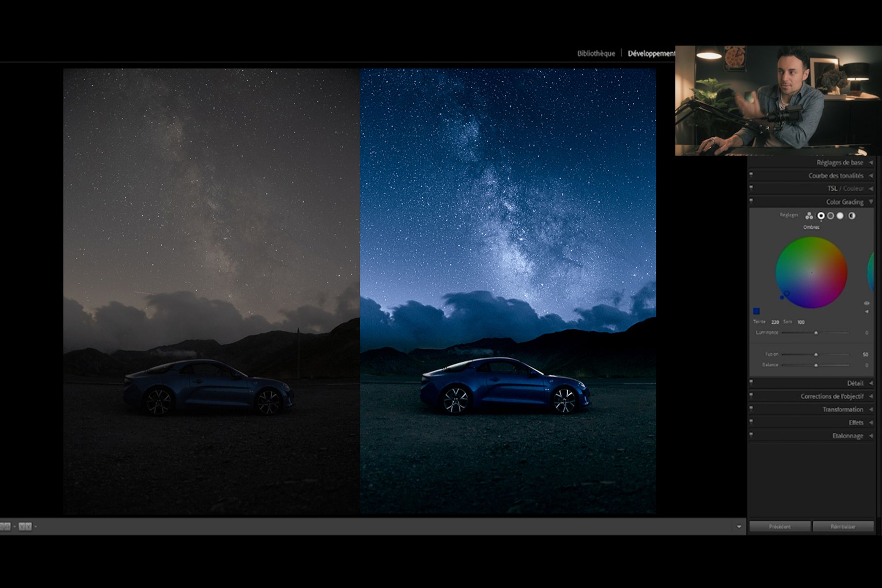Select the Highlights wheel icon
Image resolution: width=882 pixels, height=588 pixels.
tap(840, 216)
